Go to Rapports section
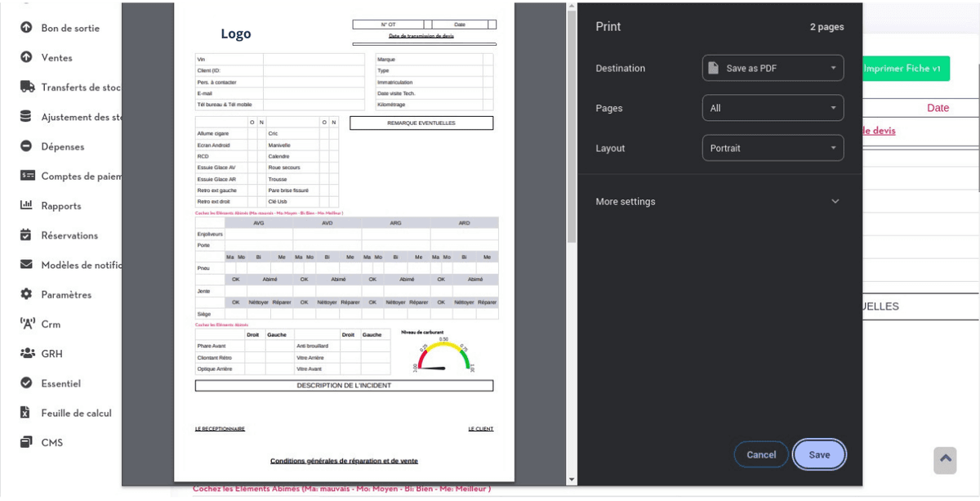This screenshot has width=980, height=501. click(x=61, y=206)
